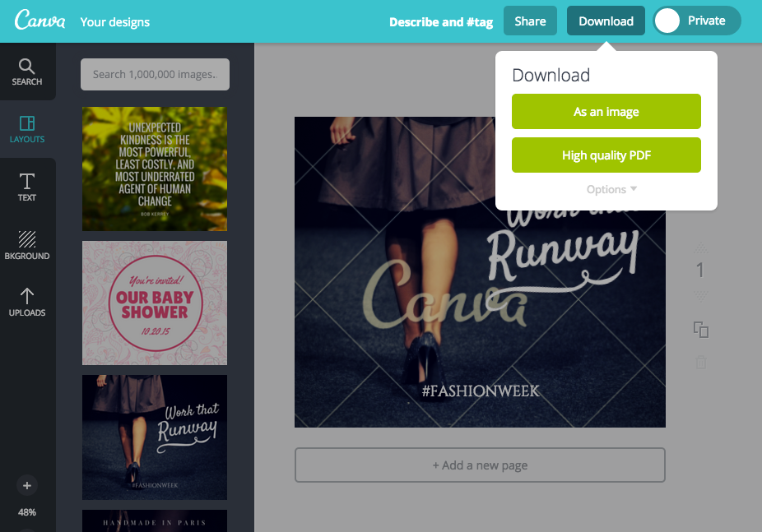
Task: Download High quality PDF
Action: (606, 155)
